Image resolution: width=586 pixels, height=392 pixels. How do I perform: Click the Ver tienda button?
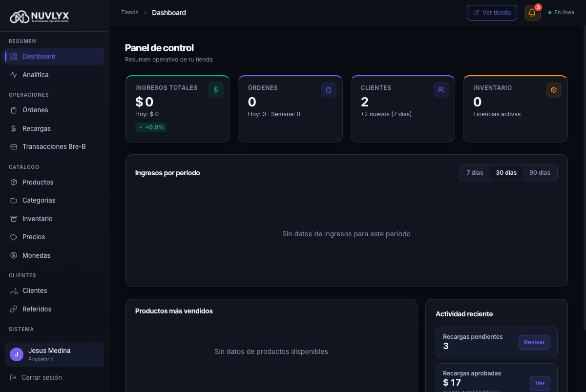click(492, 13)
